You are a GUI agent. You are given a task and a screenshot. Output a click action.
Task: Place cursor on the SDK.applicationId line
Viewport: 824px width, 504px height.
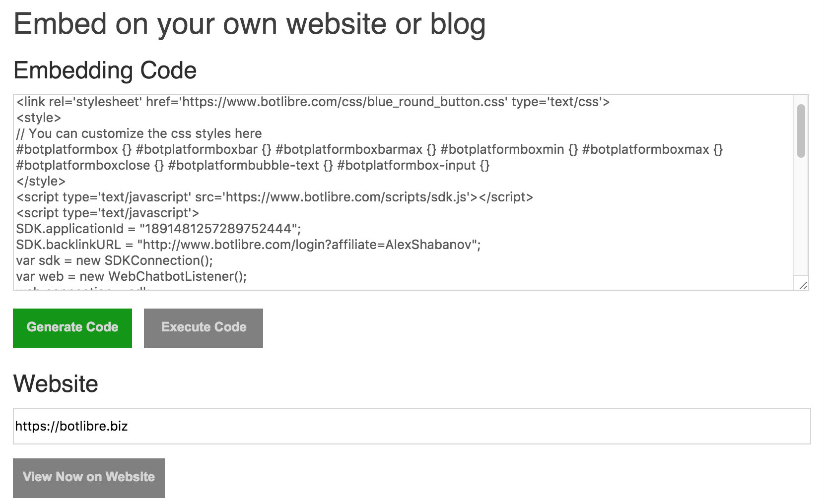(158, 229)
